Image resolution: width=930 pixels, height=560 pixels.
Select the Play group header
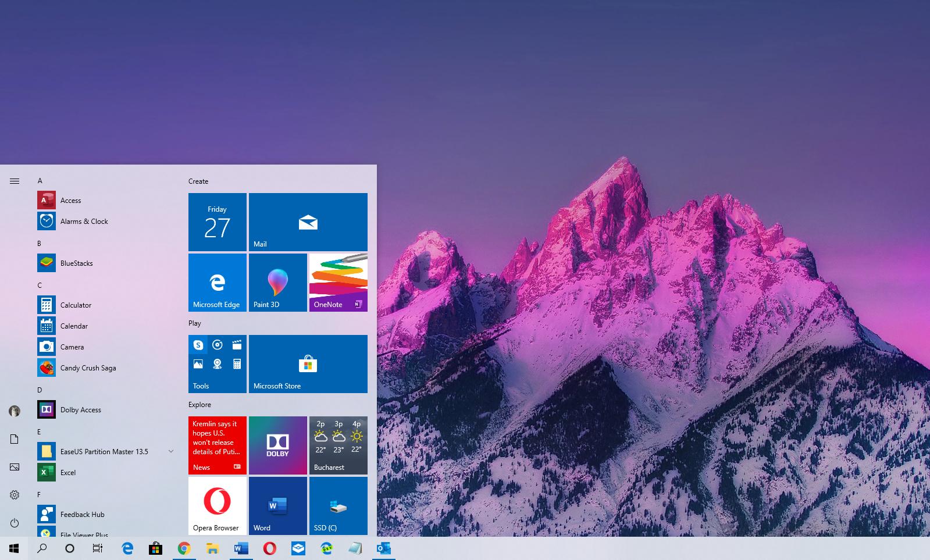(x=195, y=323)
